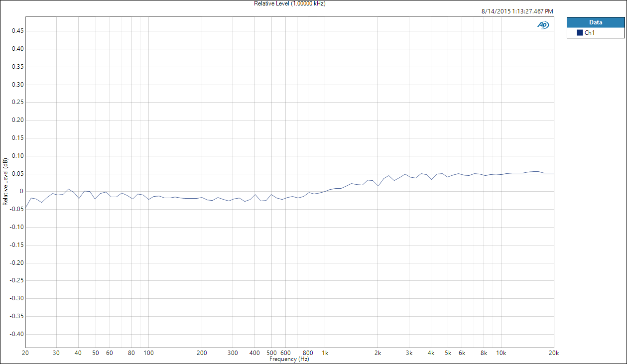Screen dimensions: 627x364
Task: Click the 1k tick label on X axis
Action: [x=325, y=353]
